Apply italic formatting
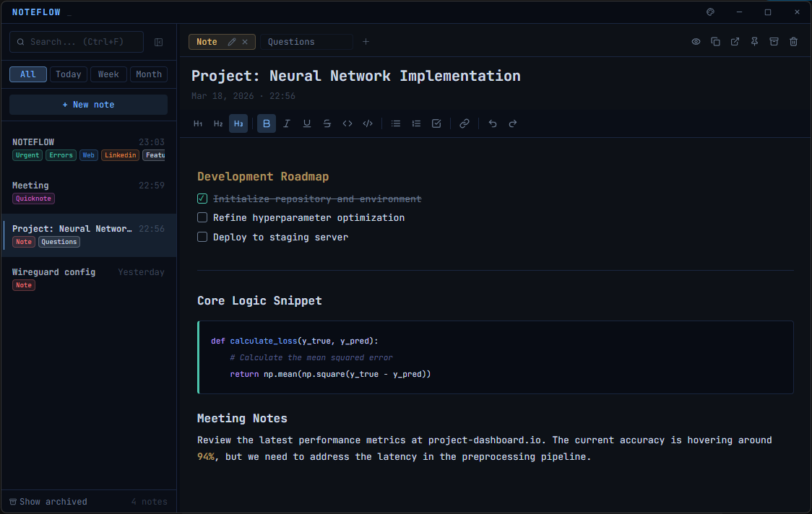The width and height of the screenshot is (812, 514). (287, 123)
